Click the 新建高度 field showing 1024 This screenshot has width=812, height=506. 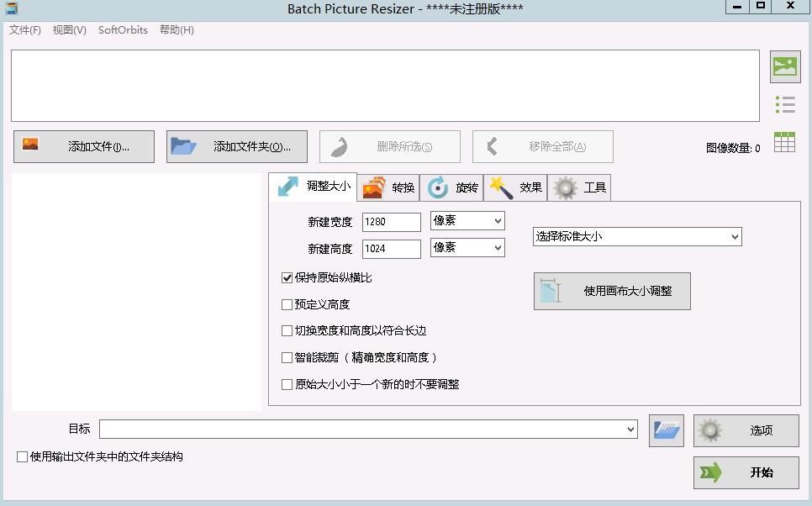[392, 249]
